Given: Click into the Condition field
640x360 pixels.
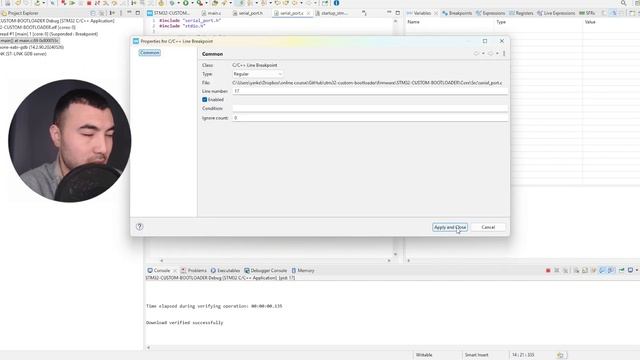Looking at the screenshot, I should click(370, 109).
